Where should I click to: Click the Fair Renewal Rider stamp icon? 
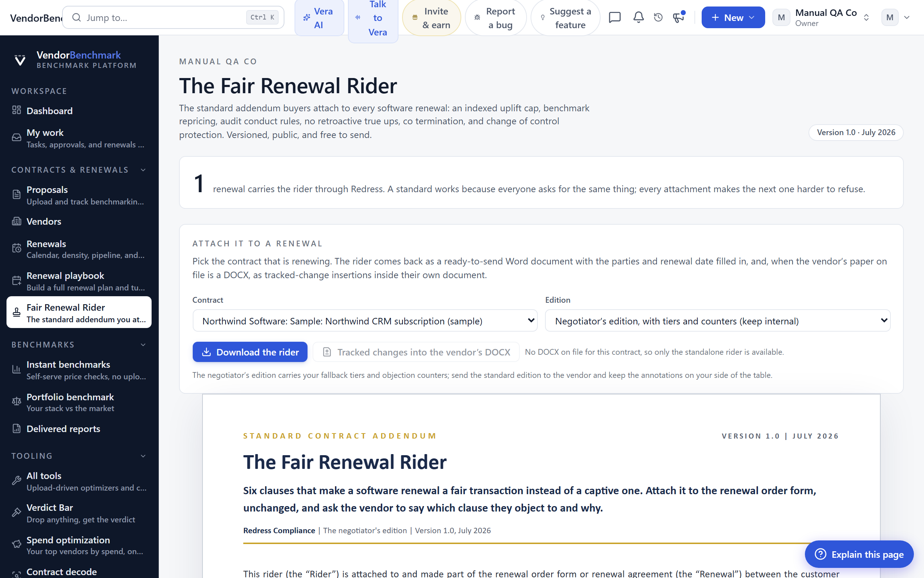(x=16, y=313)
